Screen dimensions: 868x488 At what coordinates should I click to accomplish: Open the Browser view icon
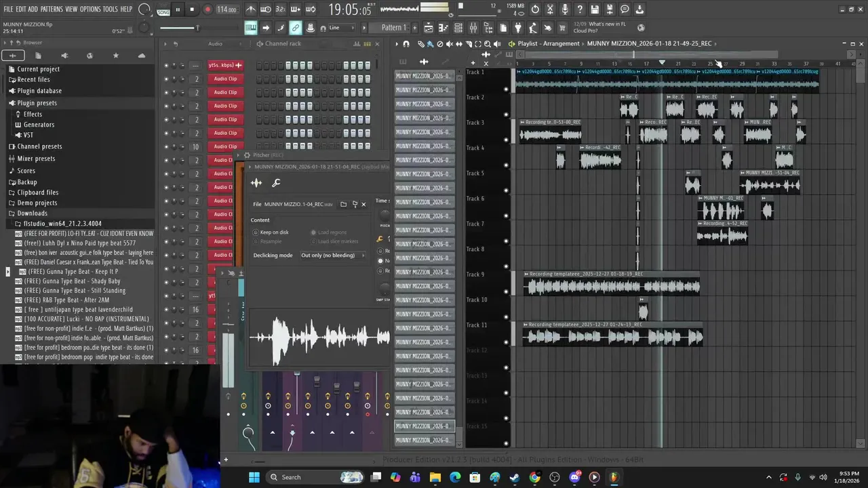(488, 28)
